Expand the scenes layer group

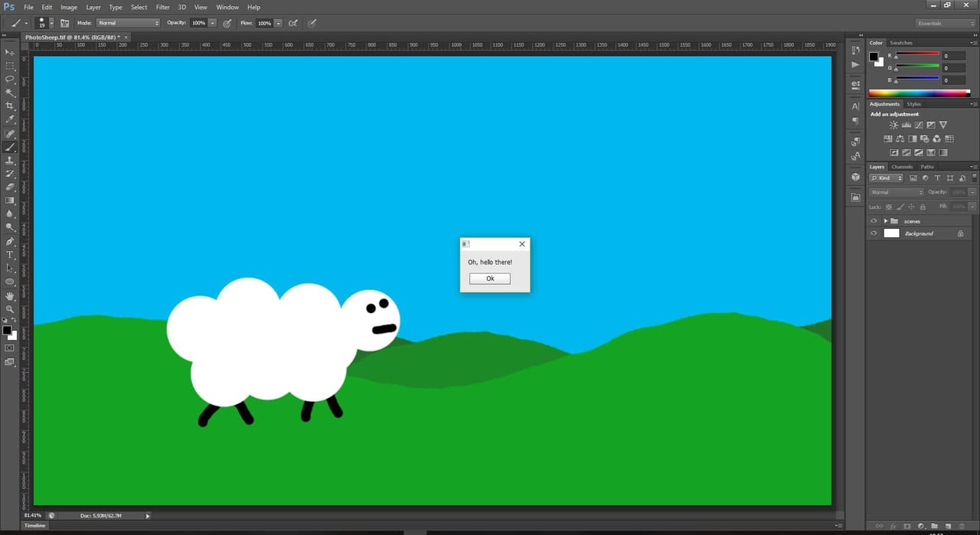(x=886, y=221)
